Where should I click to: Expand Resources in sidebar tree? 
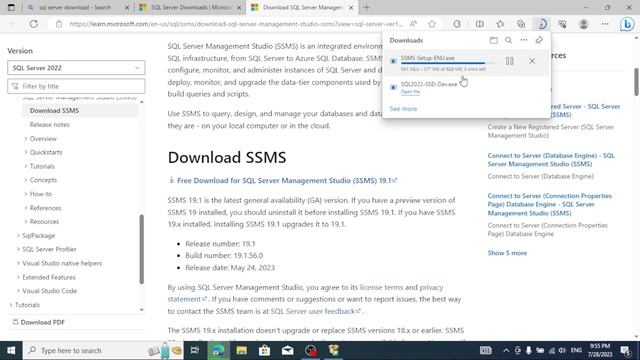[x=44, y=222]
